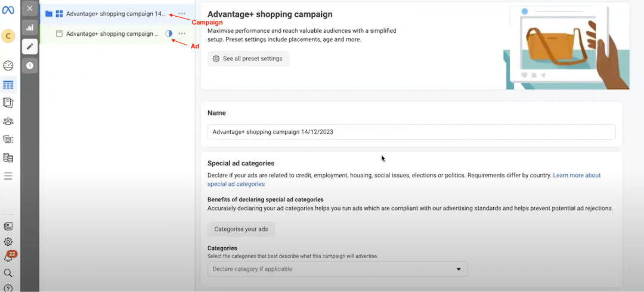Open the Account overview gauge icon
Image resolution: width=644 pixels, height=292 pixels.
[8, 66]
